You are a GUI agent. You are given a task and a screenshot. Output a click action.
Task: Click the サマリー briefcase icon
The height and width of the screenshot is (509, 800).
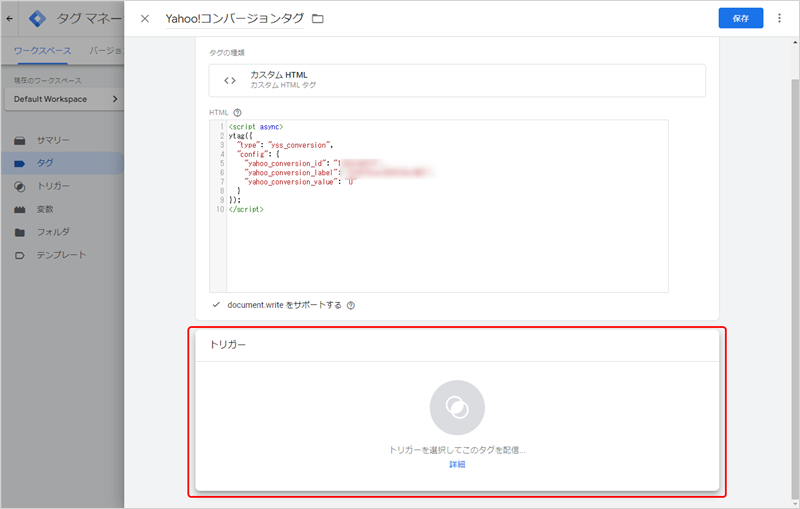click(x=19, y=141)
